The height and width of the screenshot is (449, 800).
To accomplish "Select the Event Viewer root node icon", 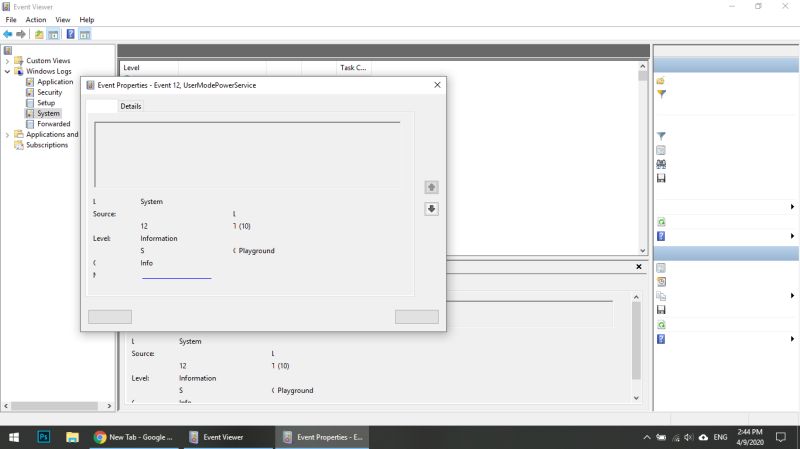I will pos(8,50).
